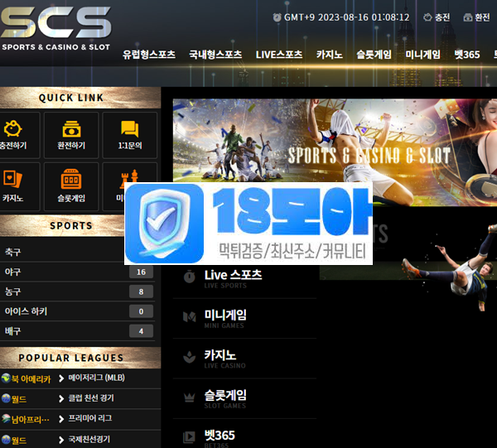Image resolution: width=497 pixels, height=448 pixels.
Task: Click the SPORTS panel header
Action: tap(71, 225)
